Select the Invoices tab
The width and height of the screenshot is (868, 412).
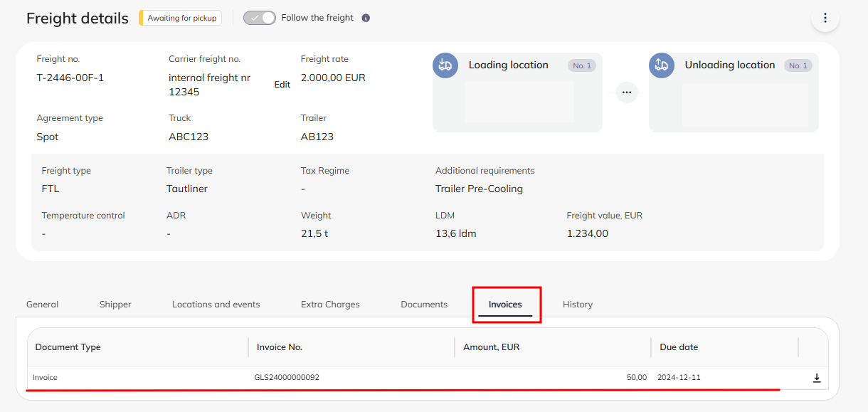click(x=505, y=305)
